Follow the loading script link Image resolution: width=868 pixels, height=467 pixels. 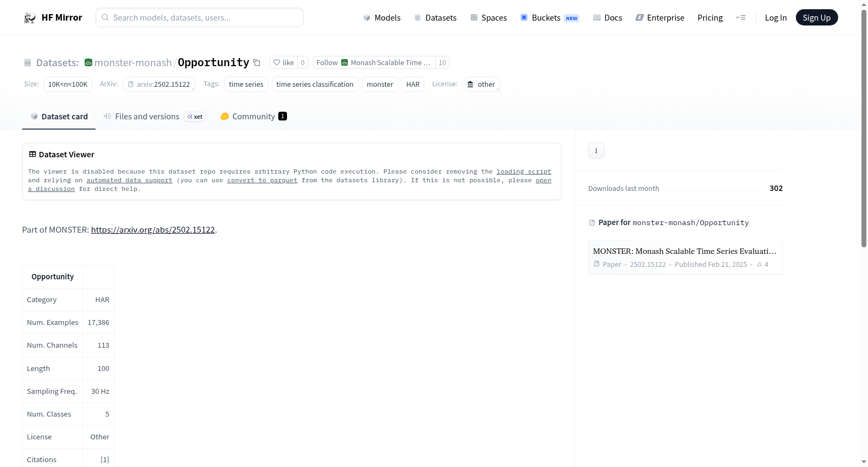click(524, 172)
